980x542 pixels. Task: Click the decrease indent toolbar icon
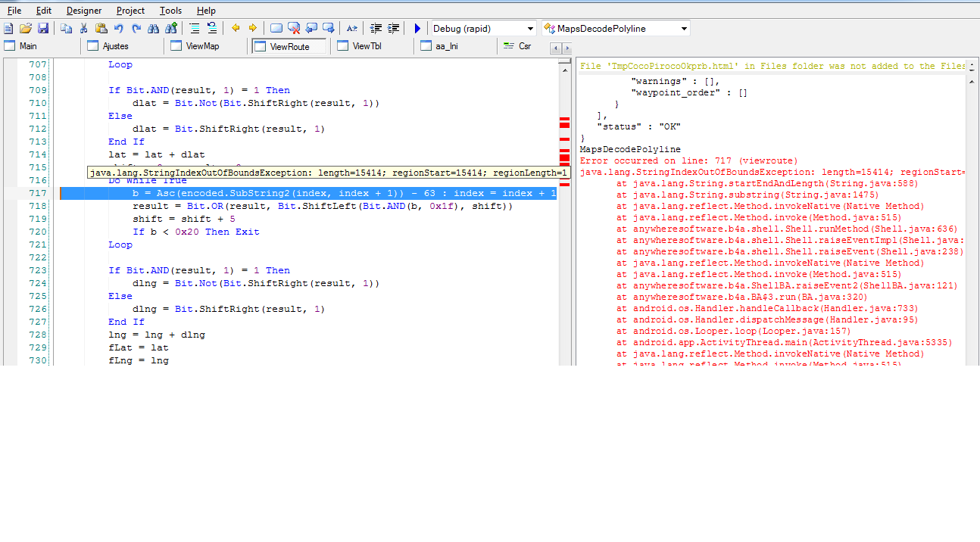click(x=376, y=28)
